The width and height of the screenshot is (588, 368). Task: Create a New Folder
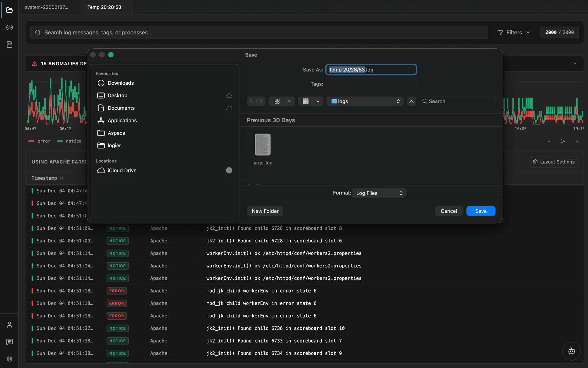point(265,211)
